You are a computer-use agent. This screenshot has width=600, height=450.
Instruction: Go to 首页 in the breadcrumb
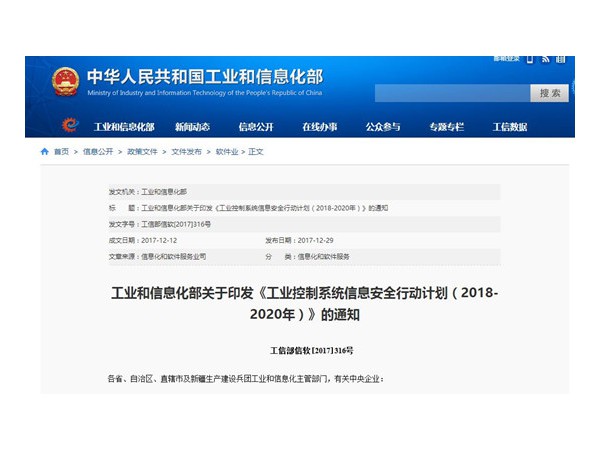[61, 152]
